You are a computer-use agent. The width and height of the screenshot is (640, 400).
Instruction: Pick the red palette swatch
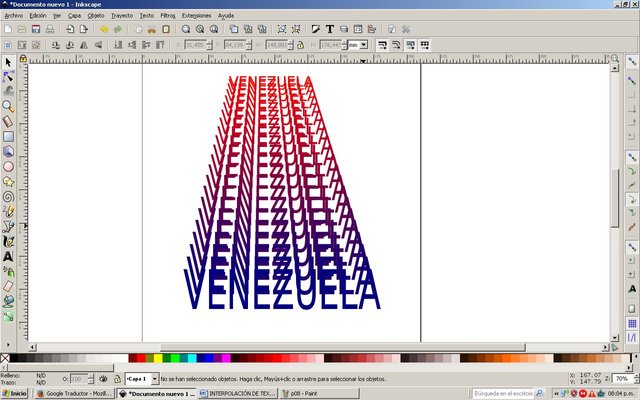141,358
